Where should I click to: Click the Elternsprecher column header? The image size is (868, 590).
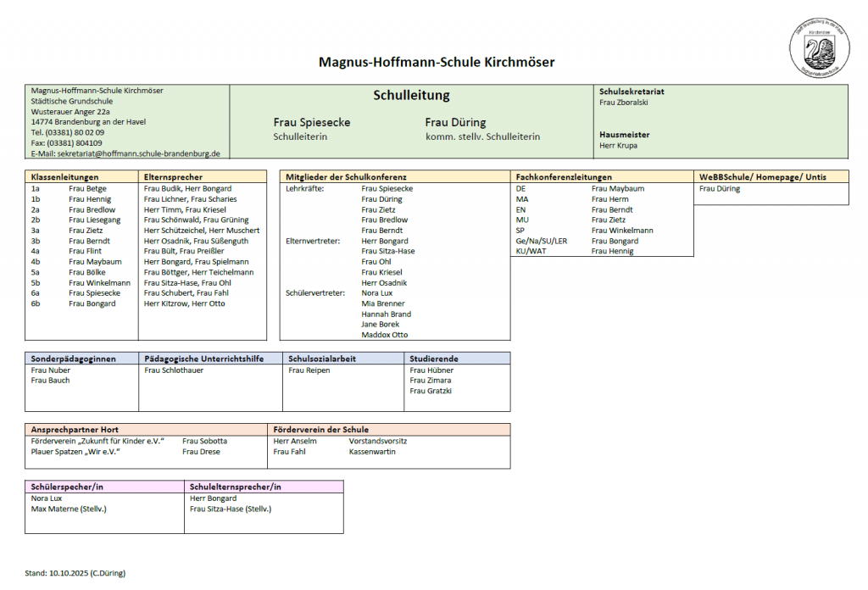tap(173, 177)
